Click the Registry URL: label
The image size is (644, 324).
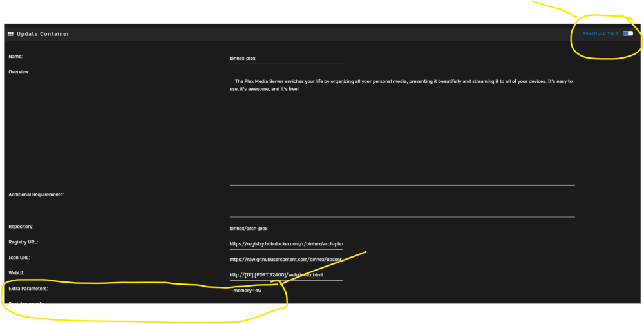(23, 242)
